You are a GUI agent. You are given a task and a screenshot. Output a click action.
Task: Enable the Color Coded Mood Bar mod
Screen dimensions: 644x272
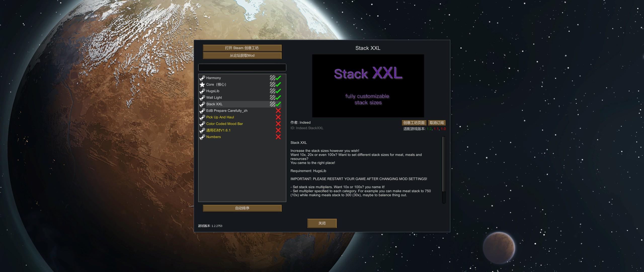278,124
